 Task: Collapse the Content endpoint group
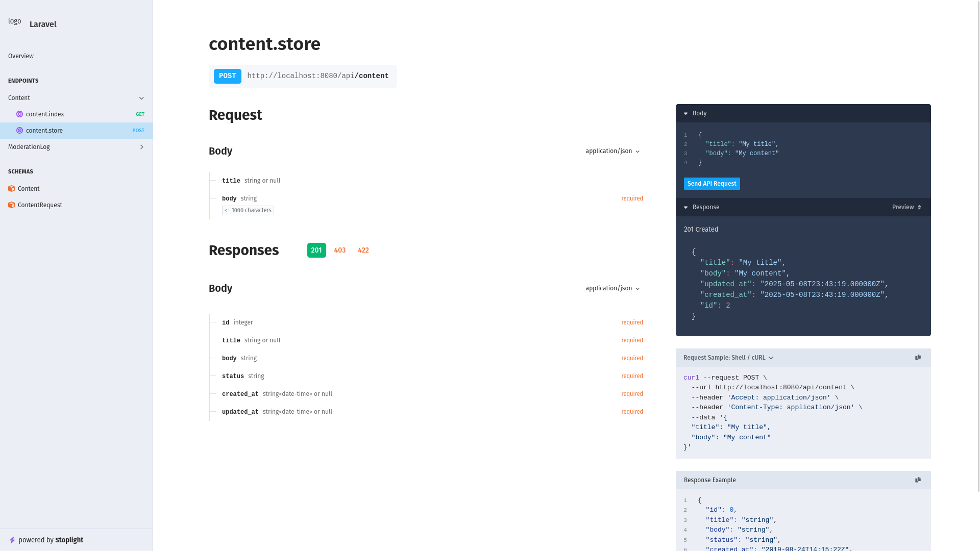click(x=141, y=98)
